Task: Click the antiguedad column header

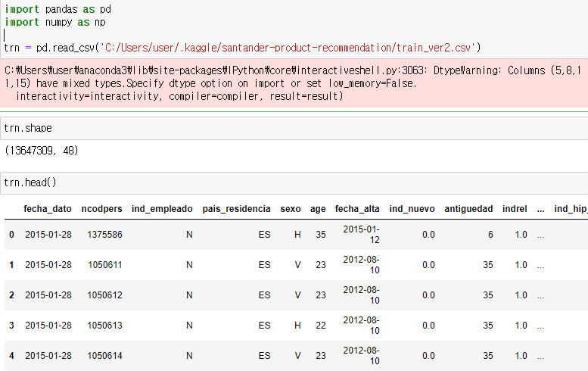Action: (468, 209)
